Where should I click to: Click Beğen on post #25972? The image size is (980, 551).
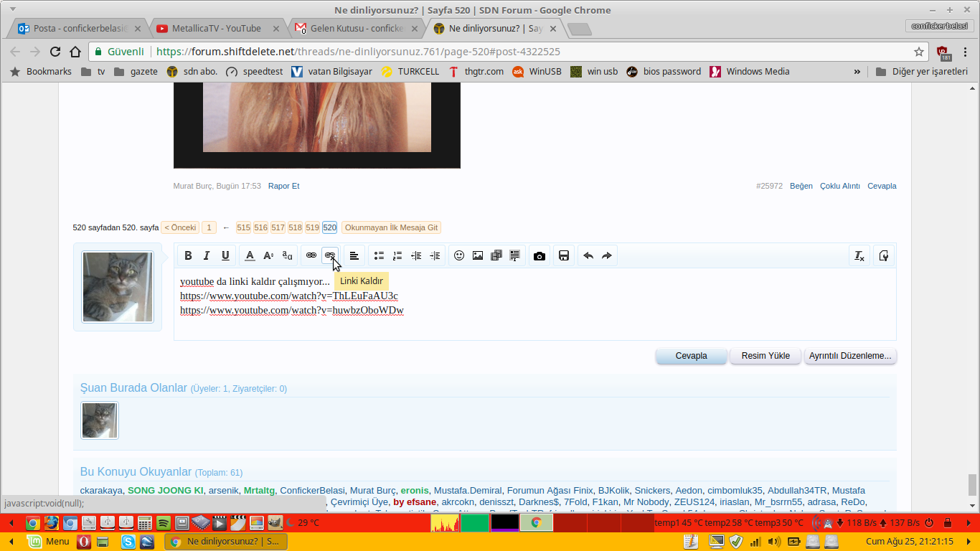click(x=801, y=186)
